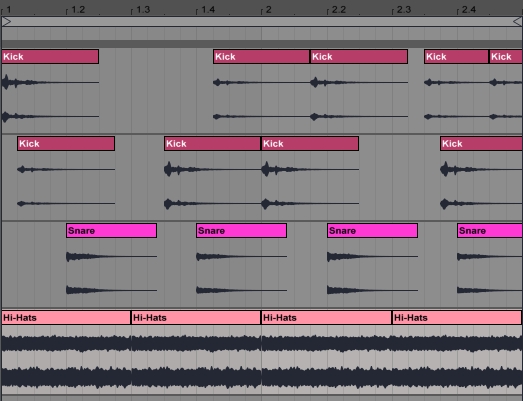523x401 pixels.
Task: Click the loop brace end arrow
Action: tap(517, 22)
